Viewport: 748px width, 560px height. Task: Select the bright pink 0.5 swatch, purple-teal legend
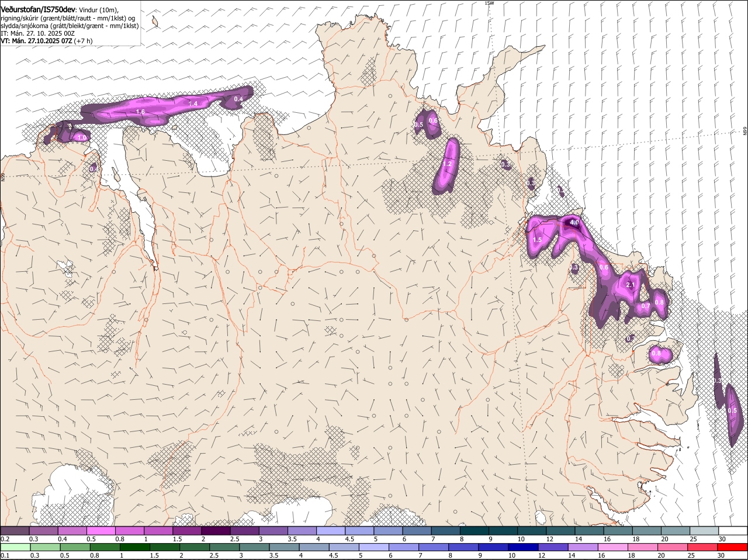pyautogui.click(x=101, y=531)
